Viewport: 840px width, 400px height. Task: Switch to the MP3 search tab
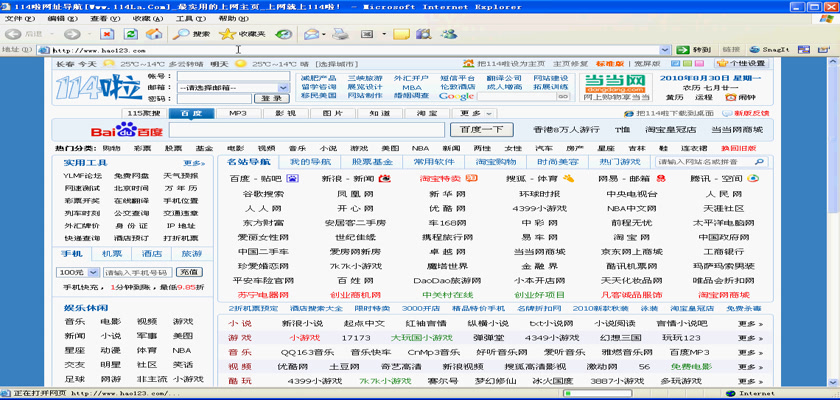click(x=237, y=114)
